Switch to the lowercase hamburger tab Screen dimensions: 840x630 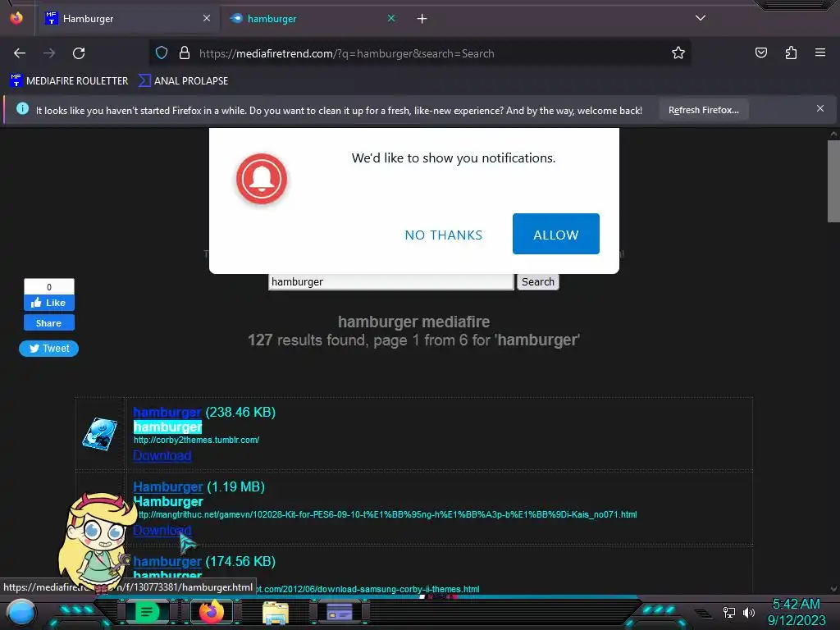(313, 19)
